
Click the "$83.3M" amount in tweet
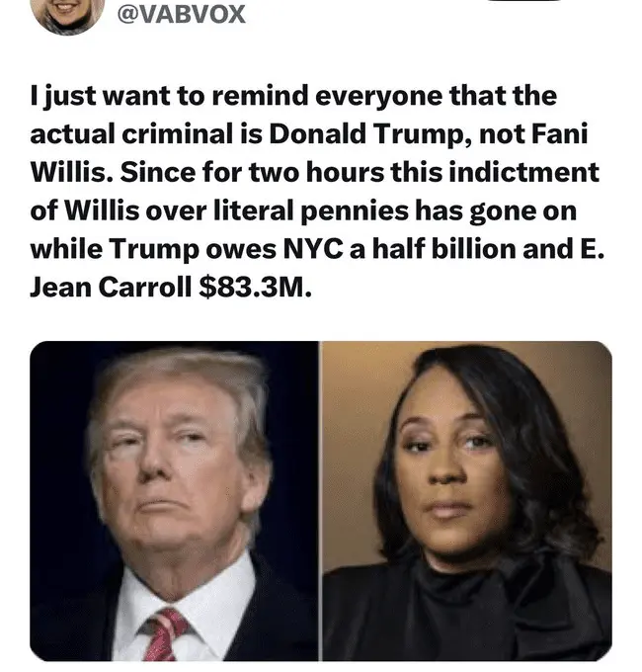(255, 288)
